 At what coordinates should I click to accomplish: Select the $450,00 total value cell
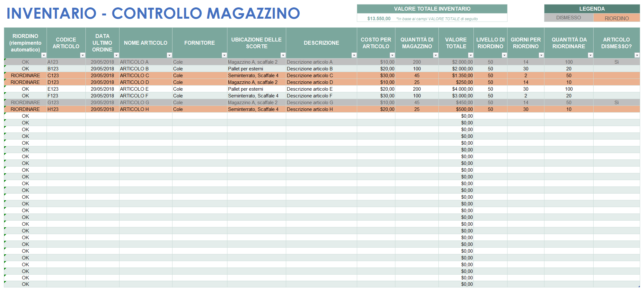pos(456,102)
